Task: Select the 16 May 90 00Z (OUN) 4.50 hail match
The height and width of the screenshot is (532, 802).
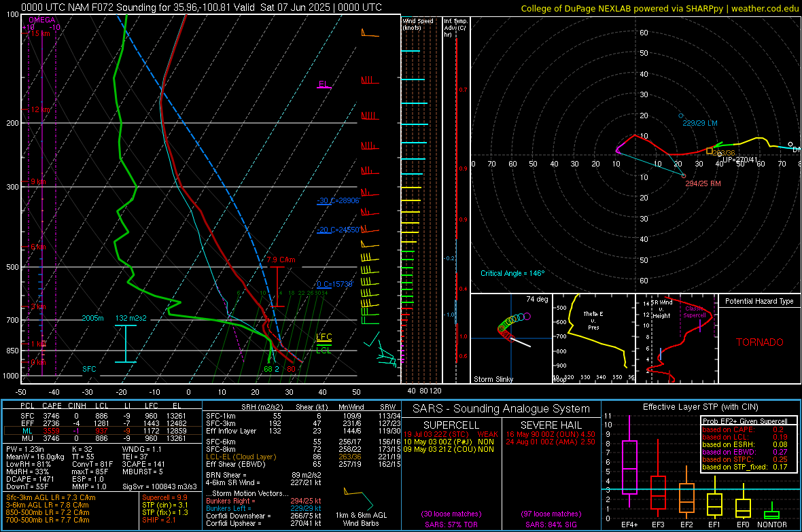Action: tap(551, 434)
